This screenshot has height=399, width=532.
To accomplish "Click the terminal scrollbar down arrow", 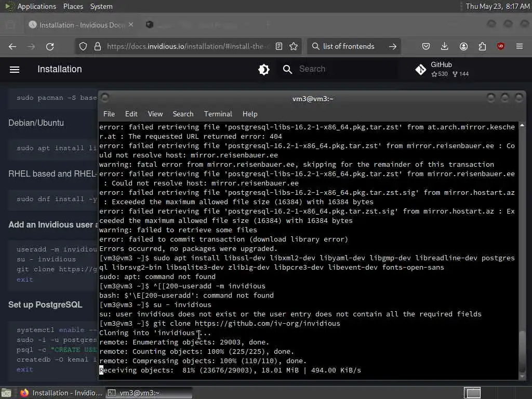I will point(522,376).
